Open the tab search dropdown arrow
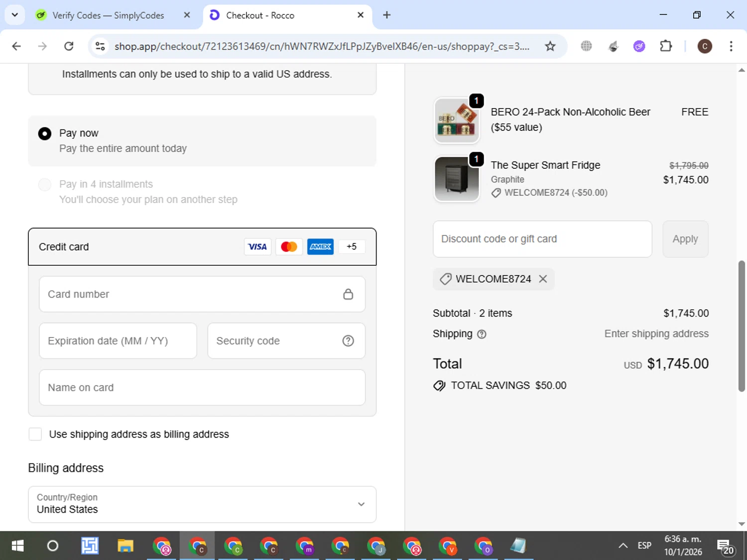Viewport: 747px width, 560px height. (x=15, y=15)
